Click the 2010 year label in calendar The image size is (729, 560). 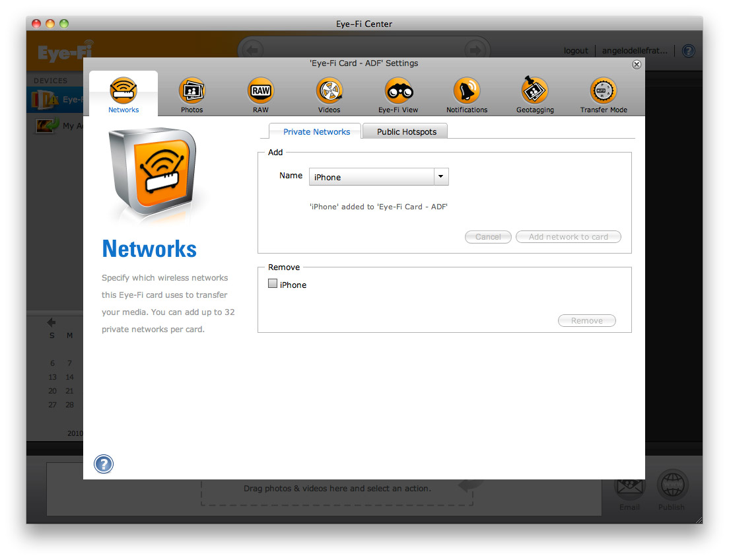pyautogui.click(x=75, y=433)
